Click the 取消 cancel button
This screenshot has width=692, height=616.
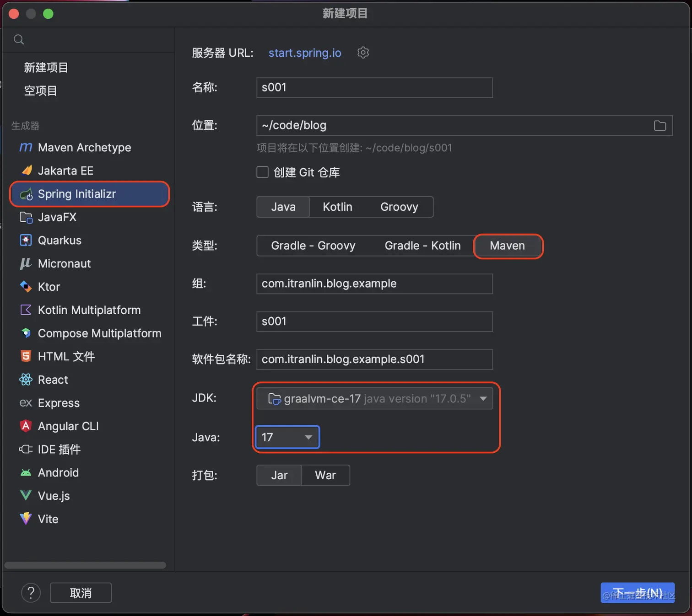(x=81, y=593)
